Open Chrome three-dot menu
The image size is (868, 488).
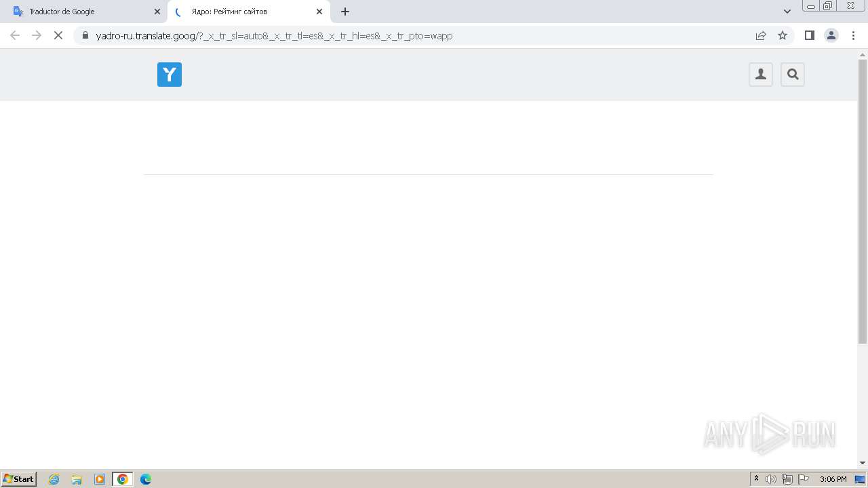coord(854,35)
